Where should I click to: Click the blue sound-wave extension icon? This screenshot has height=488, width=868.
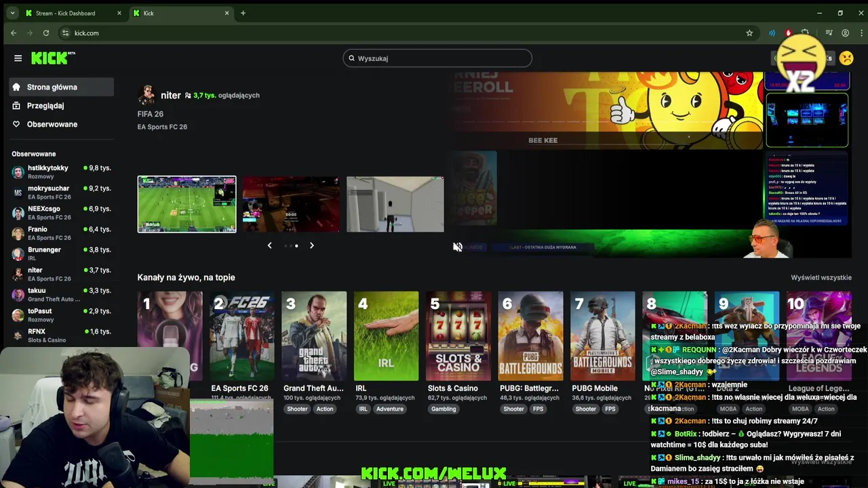pyautogui.click(x=772, y=33)
